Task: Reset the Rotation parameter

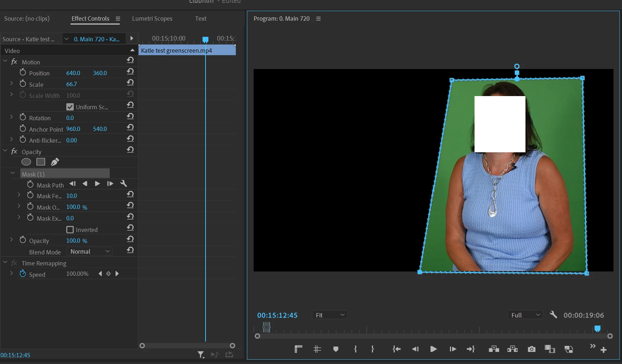Action: point(130,116)
